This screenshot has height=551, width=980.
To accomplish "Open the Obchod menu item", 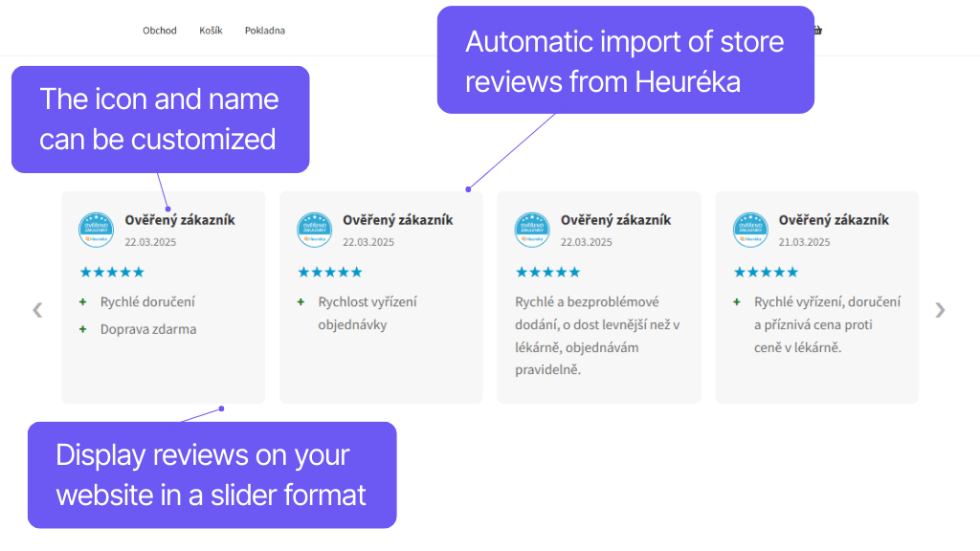I will point(160,31).
